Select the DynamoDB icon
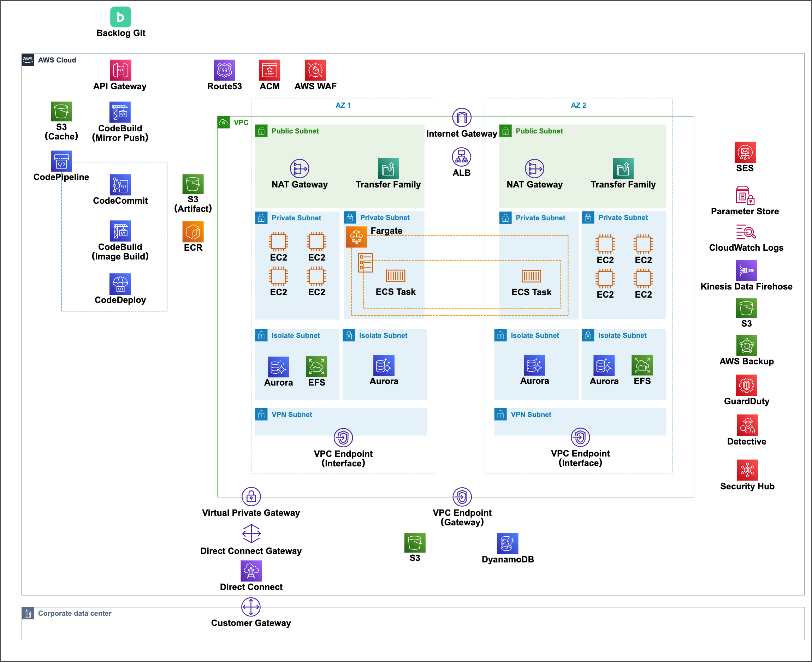The width and height of the screenshot is (812, 662). (508, 543)
